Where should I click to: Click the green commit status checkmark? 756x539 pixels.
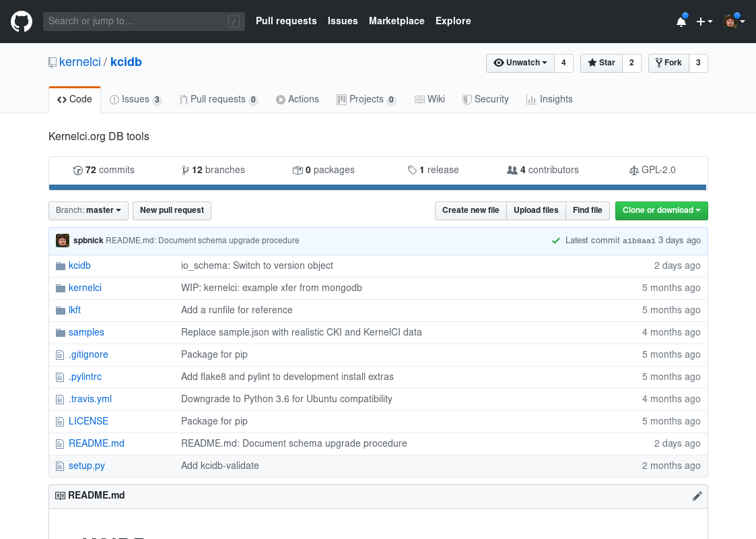(x=556, y=241)
